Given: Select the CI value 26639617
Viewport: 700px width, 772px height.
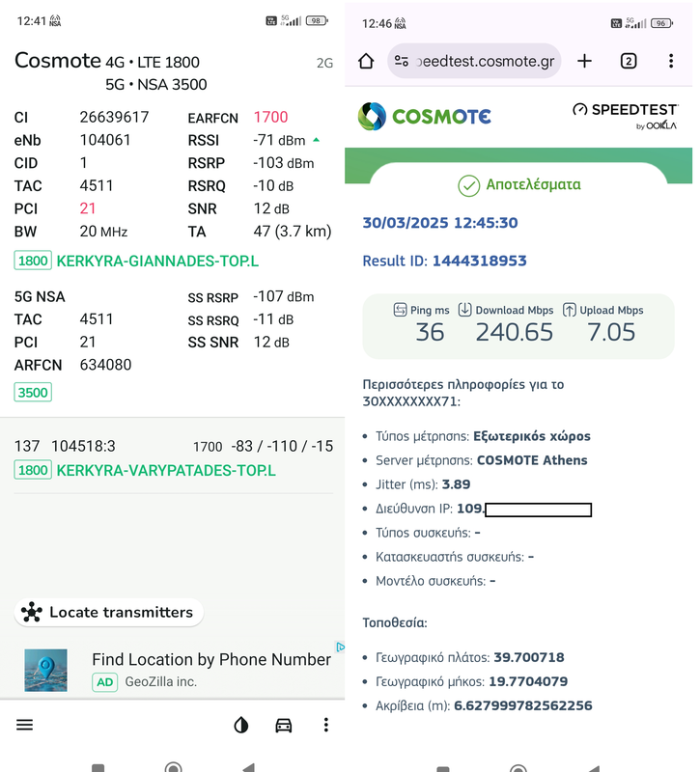Looking at the screenshot, I should point(114,117).
